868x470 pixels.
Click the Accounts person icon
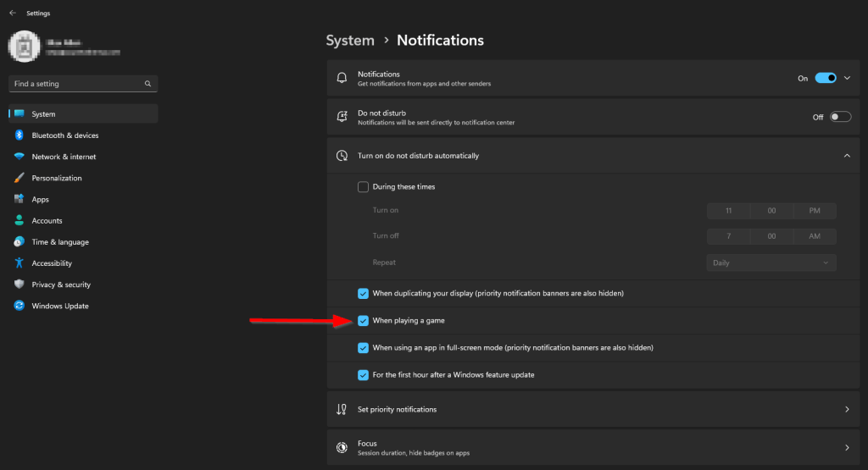click(19, 221)
